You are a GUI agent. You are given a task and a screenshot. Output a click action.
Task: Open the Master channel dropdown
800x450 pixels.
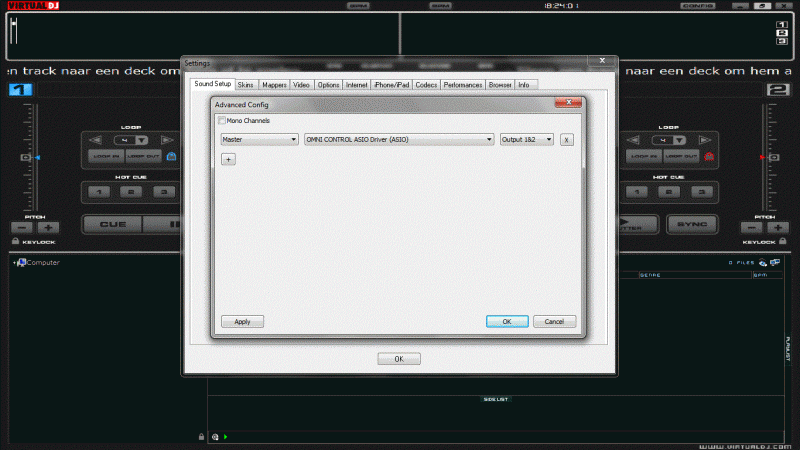259,139
